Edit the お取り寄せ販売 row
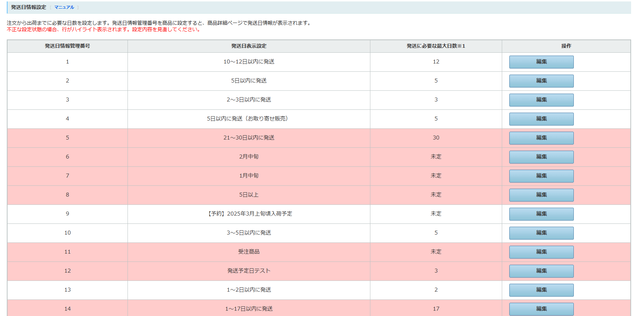This screenshot has height=316, width=644. (541, 119)
